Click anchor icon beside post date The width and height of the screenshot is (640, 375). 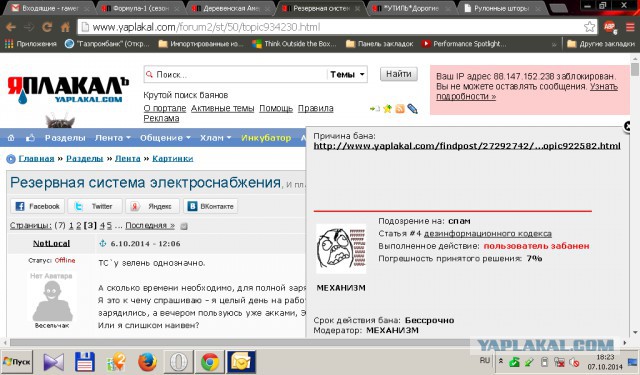[x=102, y=244]
